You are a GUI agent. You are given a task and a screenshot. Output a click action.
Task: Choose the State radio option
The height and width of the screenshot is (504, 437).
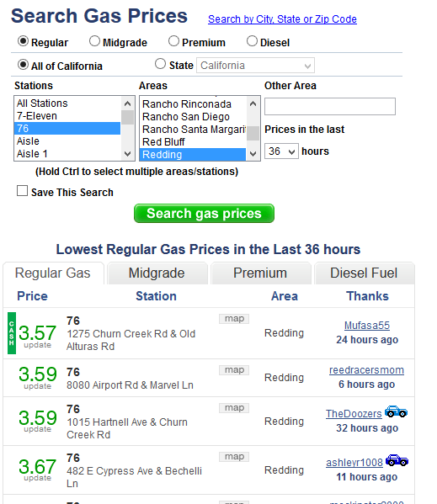pyautogui.click(x=161, y=64)
